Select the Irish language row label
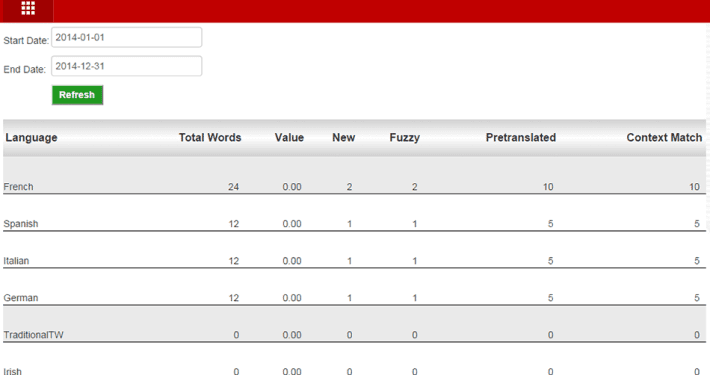Image resolution: width=710 pixels, height=375 pixels. click(x=12, y=371)
